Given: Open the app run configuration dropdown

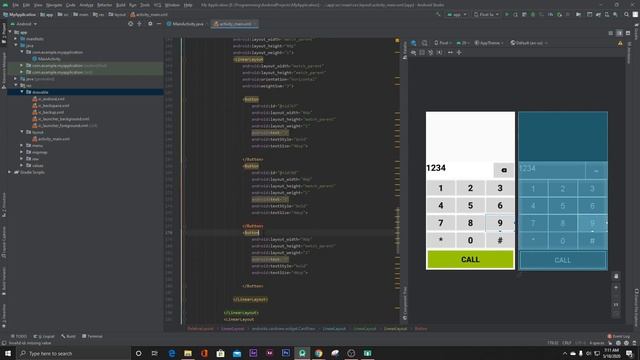Looking at the screenshot, I should (457, 14).
